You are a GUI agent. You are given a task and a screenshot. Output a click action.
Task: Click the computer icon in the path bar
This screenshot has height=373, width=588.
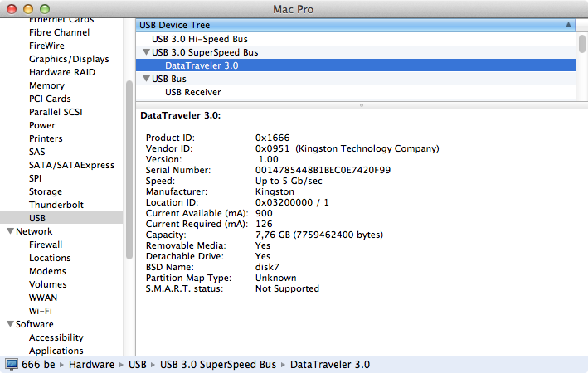pos(12,365)
